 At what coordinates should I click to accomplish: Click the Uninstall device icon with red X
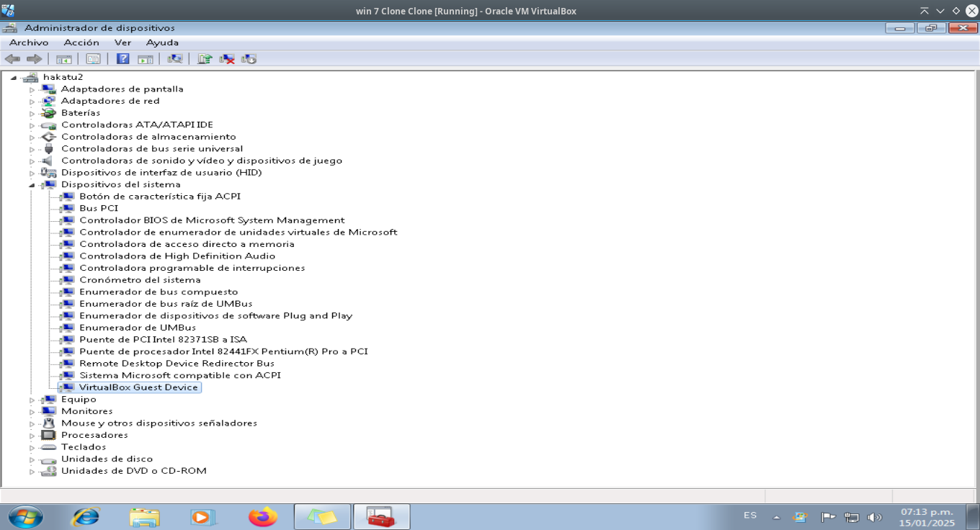click(227, 59)
